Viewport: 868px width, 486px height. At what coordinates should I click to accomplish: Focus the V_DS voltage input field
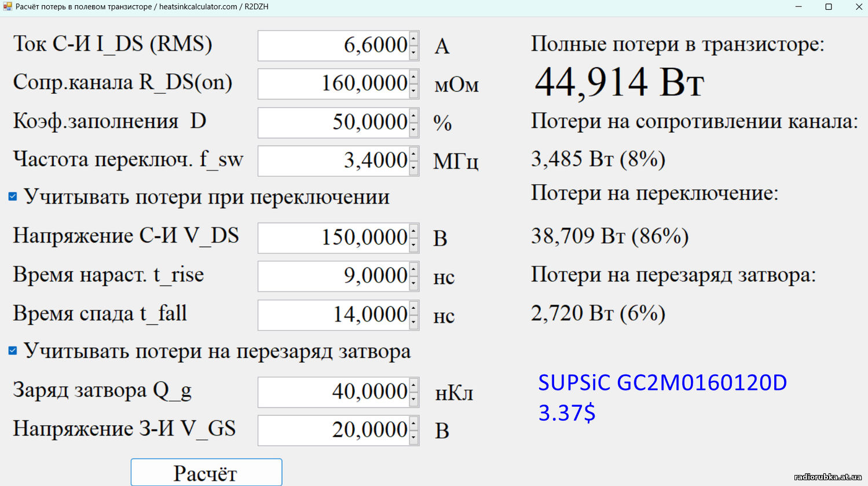click(x=334, y=238)
